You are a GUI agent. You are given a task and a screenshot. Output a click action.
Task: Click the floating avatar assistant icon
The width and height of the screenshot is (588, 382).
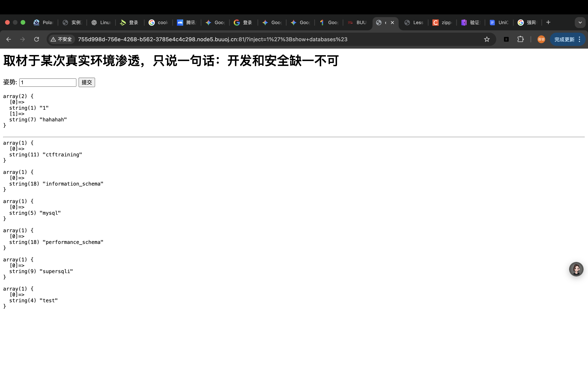tap(576, 269)
